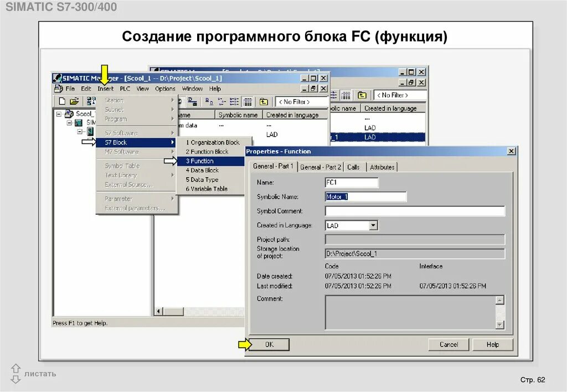Click the SIMATIC station icon in tree
The image size is (567, 392).
[x=79, y=123]
